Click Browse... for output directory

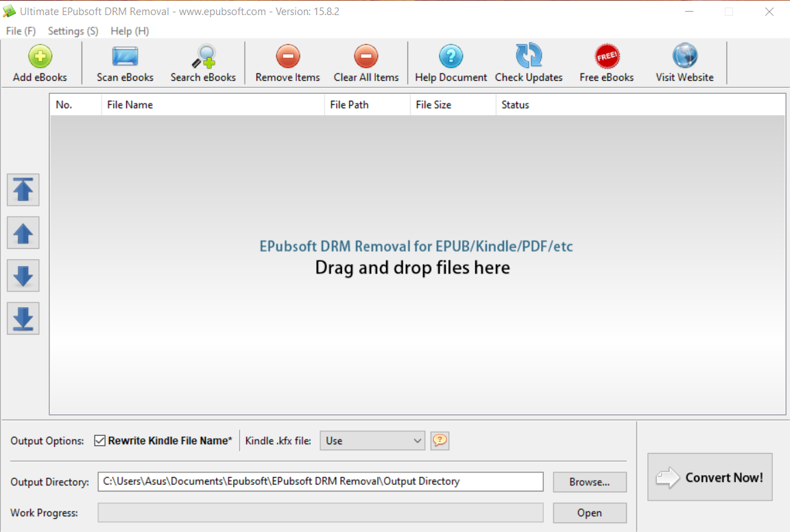click(x=590, y=482)
